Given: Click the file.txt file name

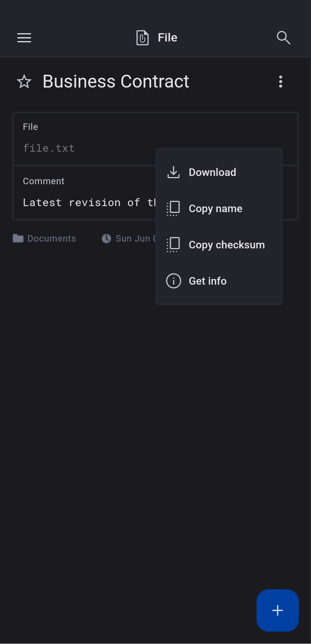Looking at the screenshot, I should click(x=49, y=148).
